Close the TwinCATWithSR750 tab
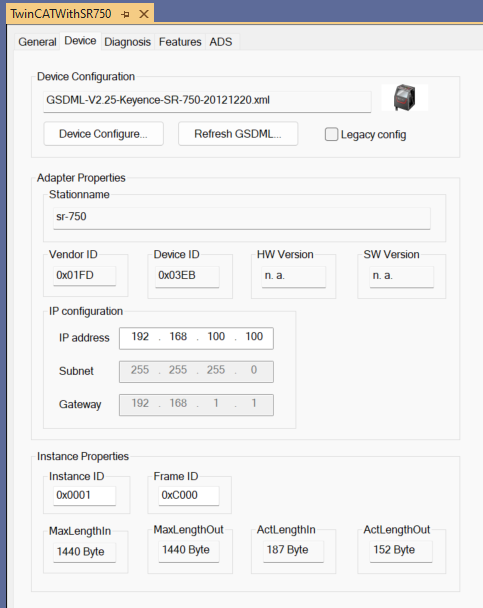The height and width of the screenshot is (608, 483). coord(144,14)
